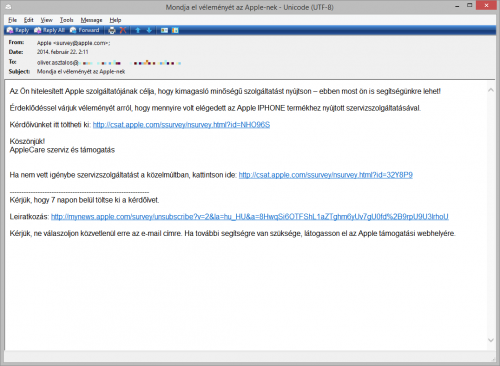The width and height of the screenshot is (500, 366).
Task: Click the contact card icon in the toolbar
Action: (164, 30)
